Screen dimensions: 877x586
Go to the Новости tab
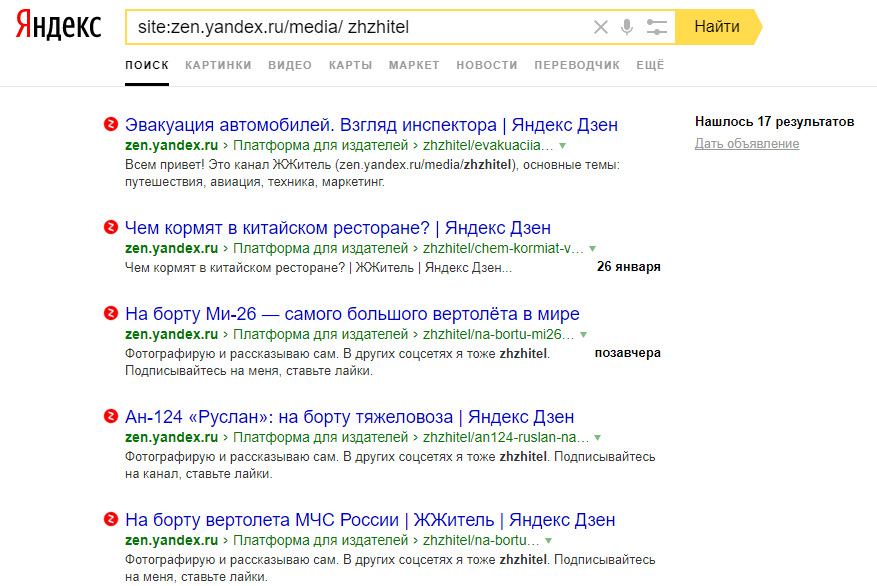(x=487, y=65)
